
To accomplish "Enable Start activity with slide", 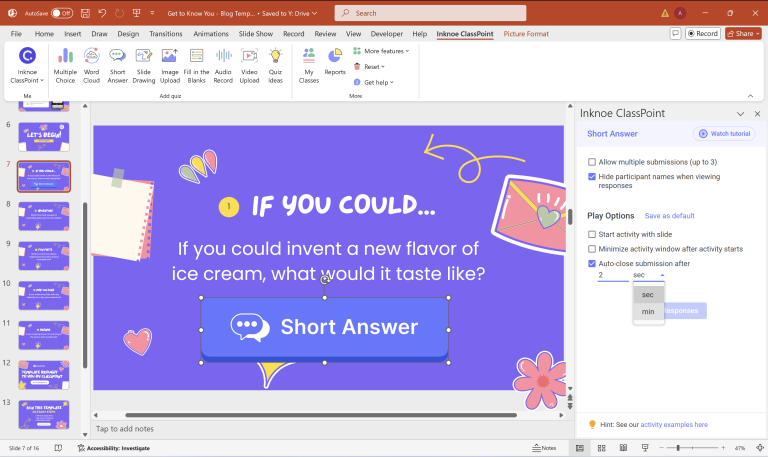I will [x=592, y=234].
